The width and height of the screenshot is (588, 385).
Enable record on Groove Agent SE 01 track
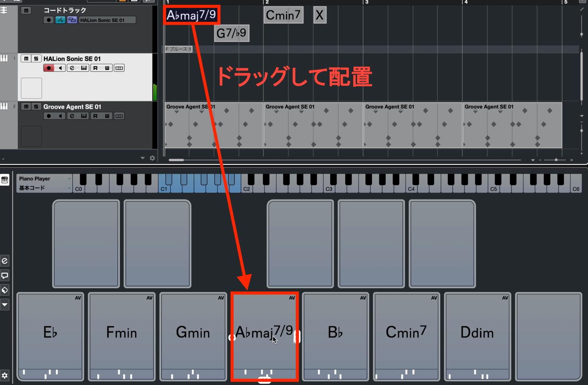(x=48, y=116)
